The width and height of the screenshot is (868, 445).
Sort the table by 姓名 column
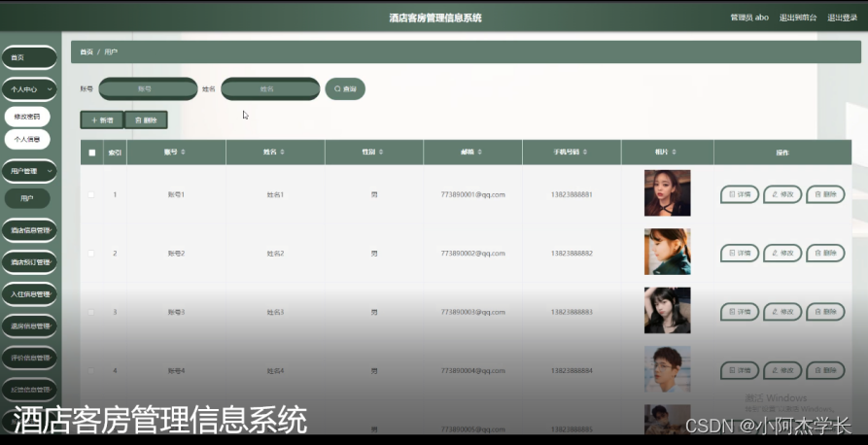[282, 153]
